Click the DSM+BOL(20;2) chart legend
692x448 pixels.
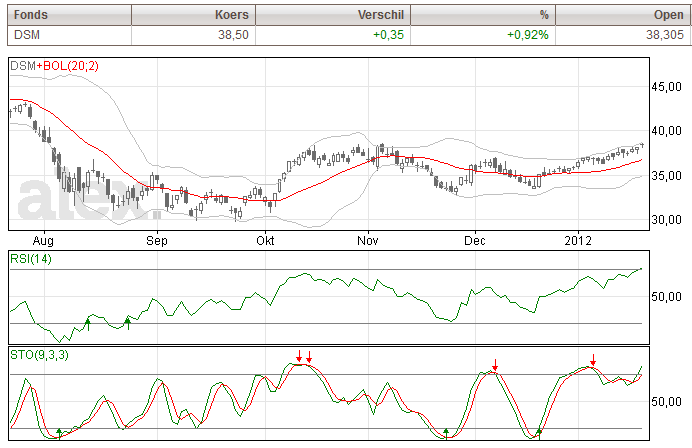pos(54,66)
